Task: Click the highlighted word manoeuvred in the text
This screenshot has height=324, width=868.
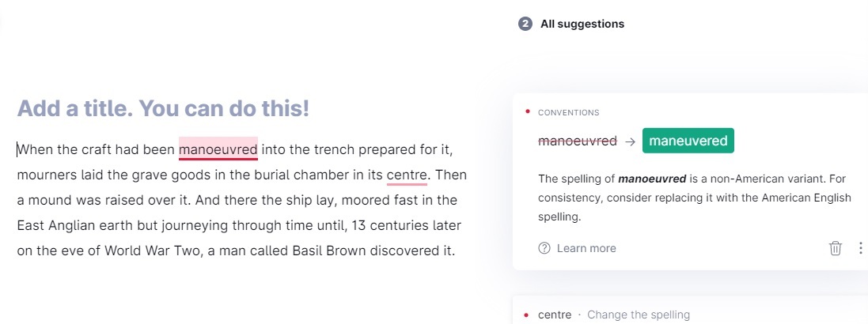Action: [x=218, y=149]
